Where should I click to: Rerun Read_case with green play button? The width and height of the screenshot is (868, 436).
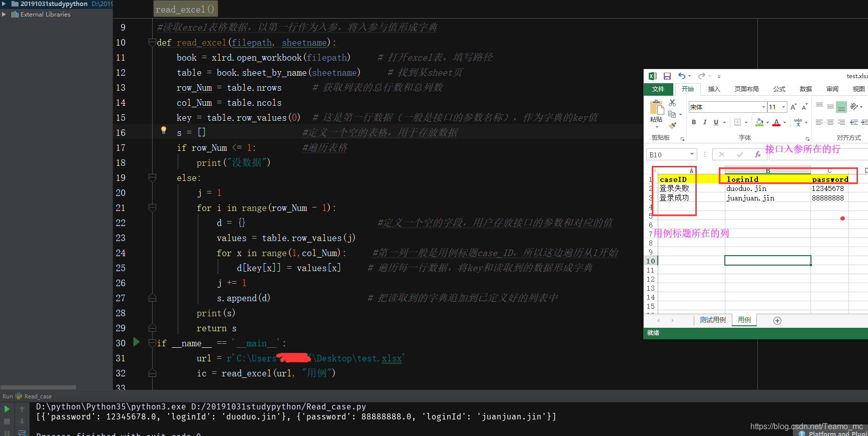pos(7,409)
